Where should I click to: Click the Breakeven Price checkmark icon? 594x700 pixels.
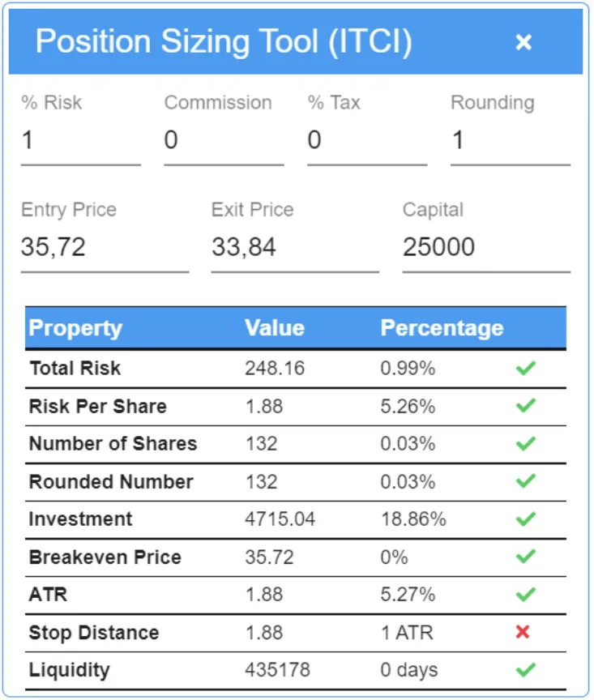click(526, 557)
